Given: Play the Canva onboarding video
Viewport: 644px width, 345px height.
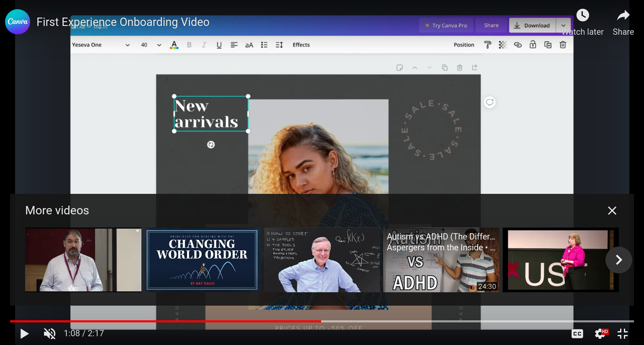Looking at the screenshot, I should pos(24,333).
